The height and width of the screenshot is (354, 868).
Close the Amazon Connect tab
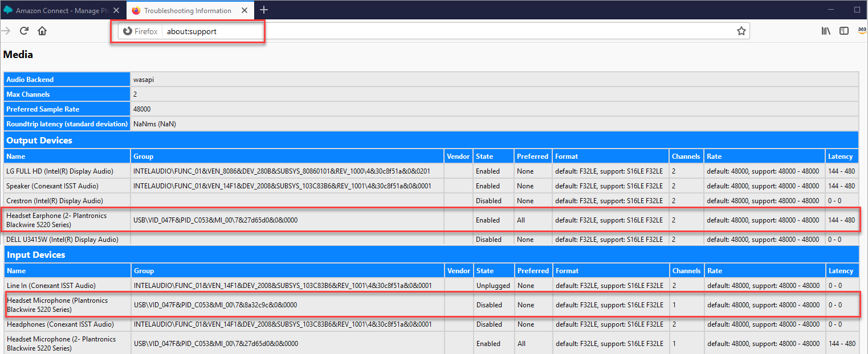[116, 11]
